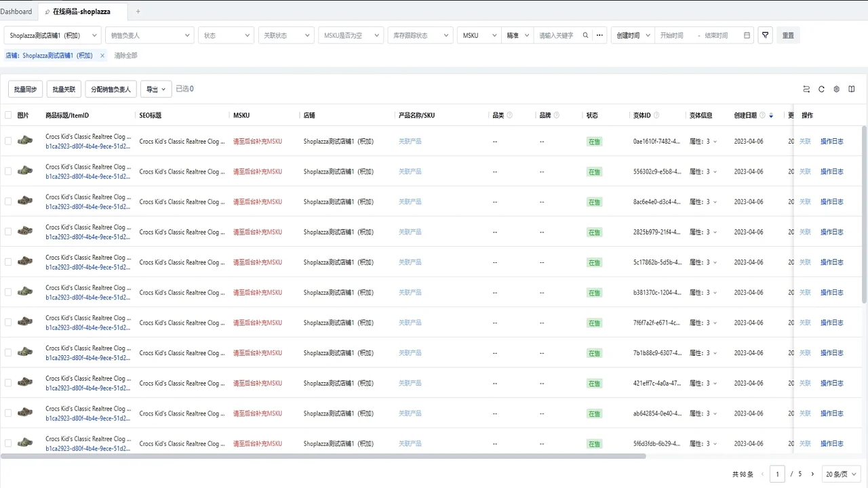Click the keyword search magnifier icon
The width and height of the screenshot is (868, 488).
coord(586,35)
